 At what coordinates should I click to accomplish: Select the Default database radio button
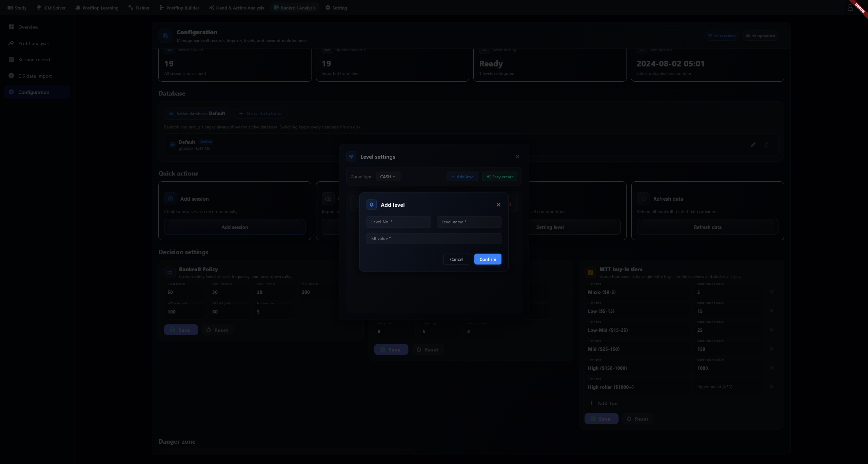click(x=172, y=145)
